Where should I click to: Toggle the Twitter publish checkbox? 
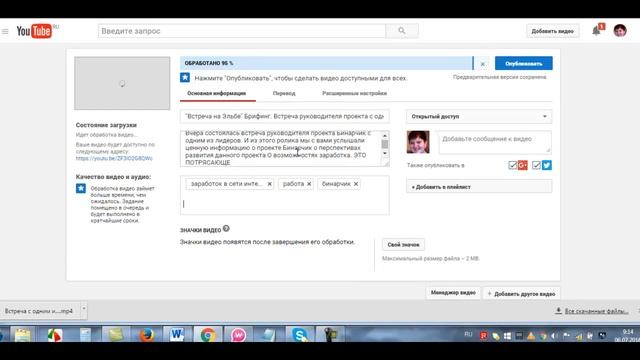tap(536, 165)
